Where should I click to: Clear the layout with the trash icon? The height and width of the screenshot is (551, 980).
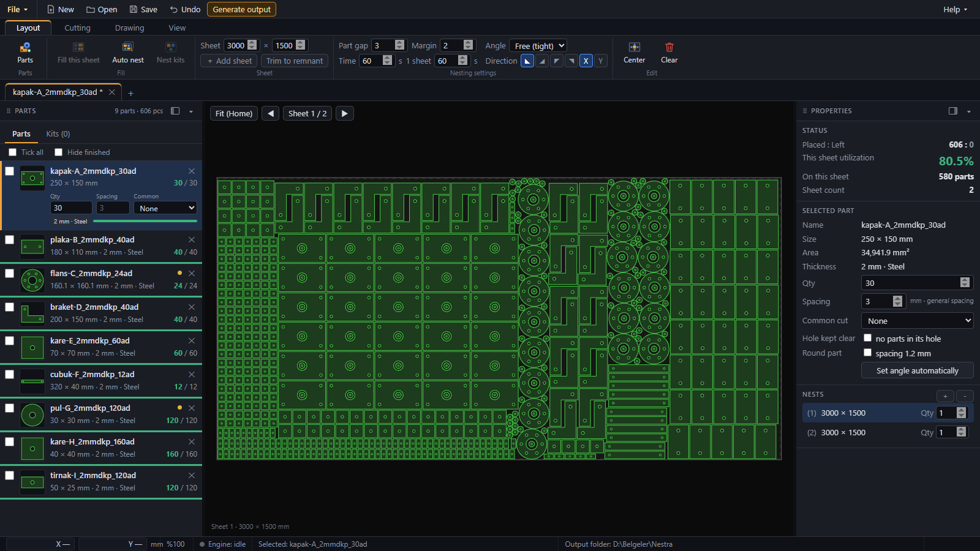click(669, 53)
